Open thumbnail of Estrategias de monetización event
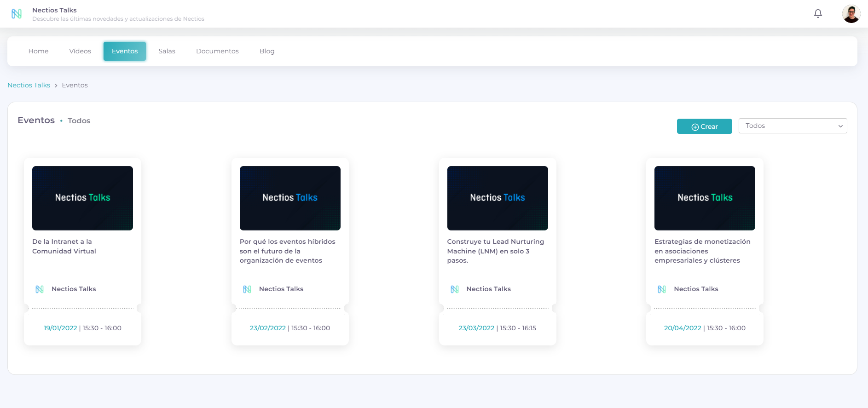Viewport: 868px width, 408px height. point(705,198)
